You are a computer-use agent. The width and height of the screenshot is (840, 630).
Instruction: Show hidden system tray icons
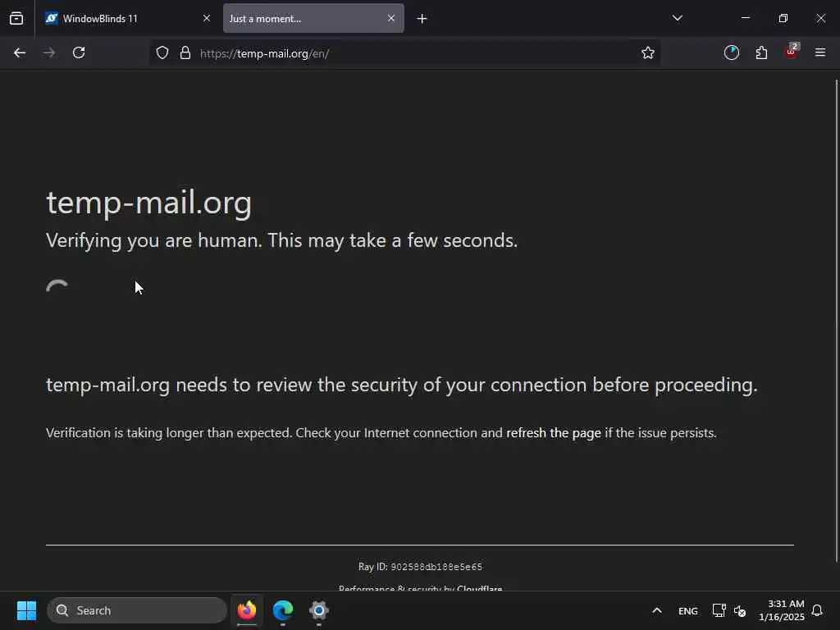click(657, 610)
